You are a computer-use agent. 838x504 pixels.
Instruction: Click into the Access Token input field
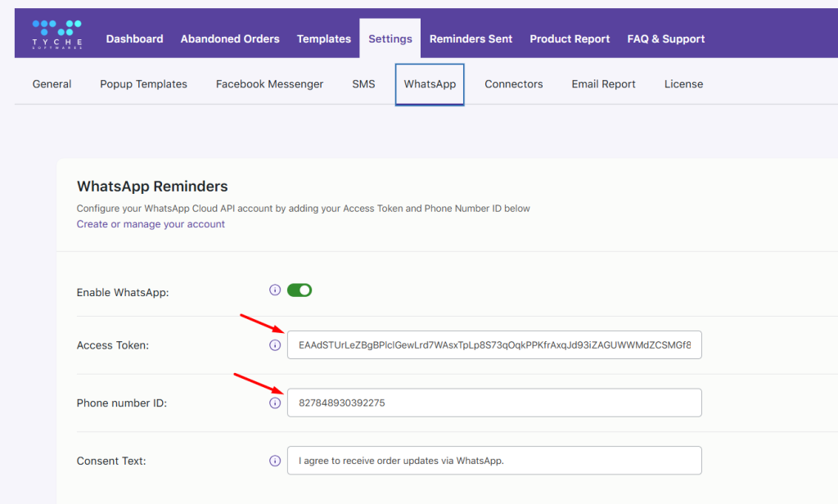click(494, 345)
